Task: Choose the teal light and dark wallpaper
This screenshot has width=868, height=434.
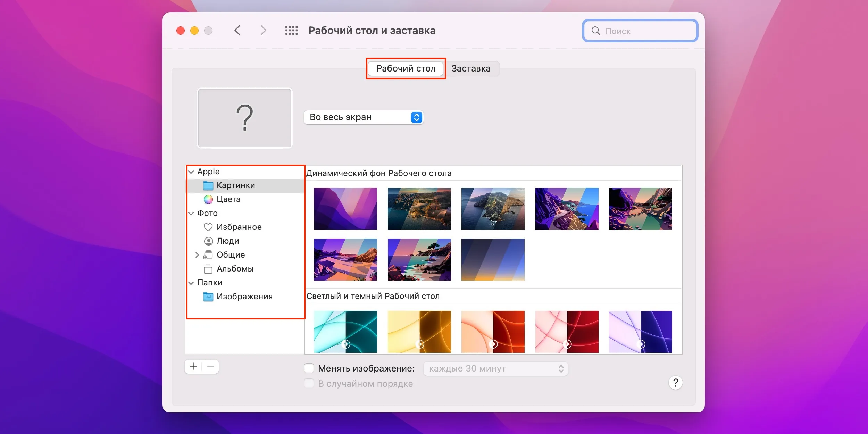Action: 345,332
